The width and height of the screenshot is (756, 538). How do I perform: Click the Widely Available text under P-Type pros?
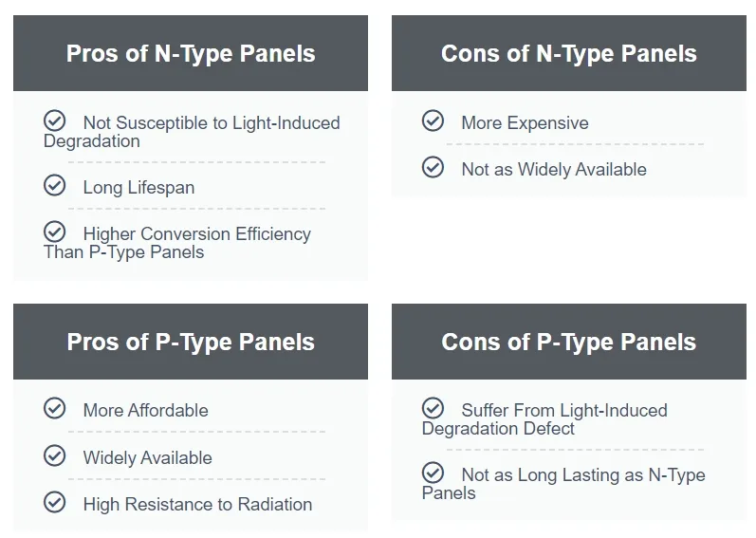147,458
